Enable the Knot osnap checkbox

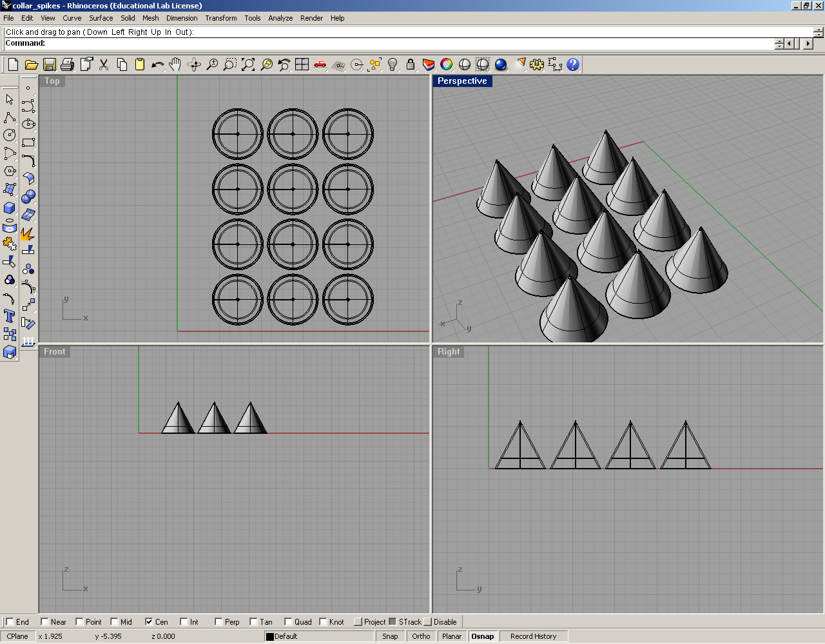[x=323, y=622]
